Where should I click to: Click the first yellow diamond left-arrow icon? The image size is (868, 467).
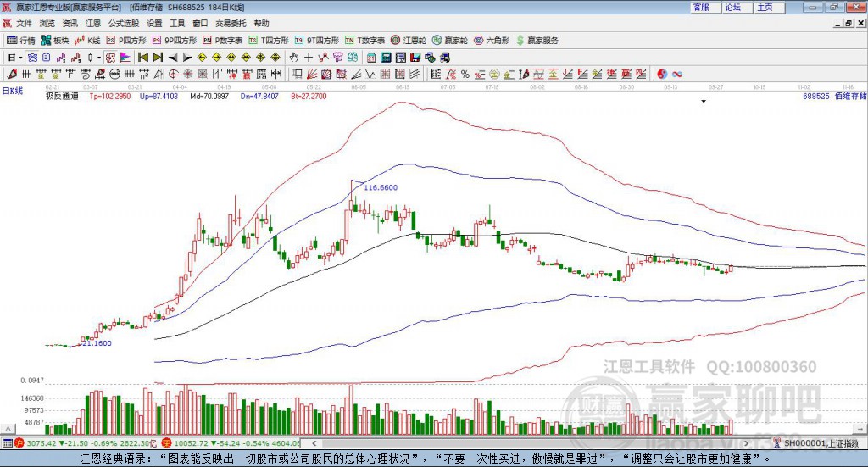(202, 58)
